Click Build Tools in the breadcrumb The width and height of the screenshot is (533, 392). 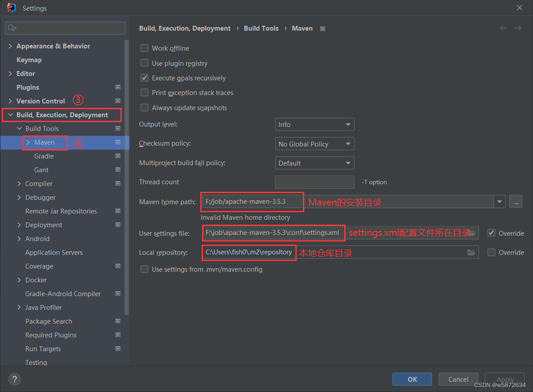pyautogui.click(x=261, y=28)
